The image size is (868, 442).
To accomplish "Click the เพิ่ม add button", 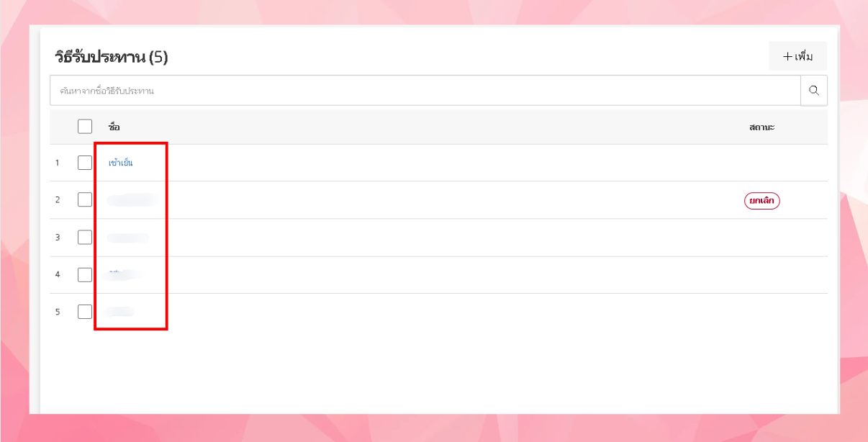I will pyautogui.click(x=797, y=56).
